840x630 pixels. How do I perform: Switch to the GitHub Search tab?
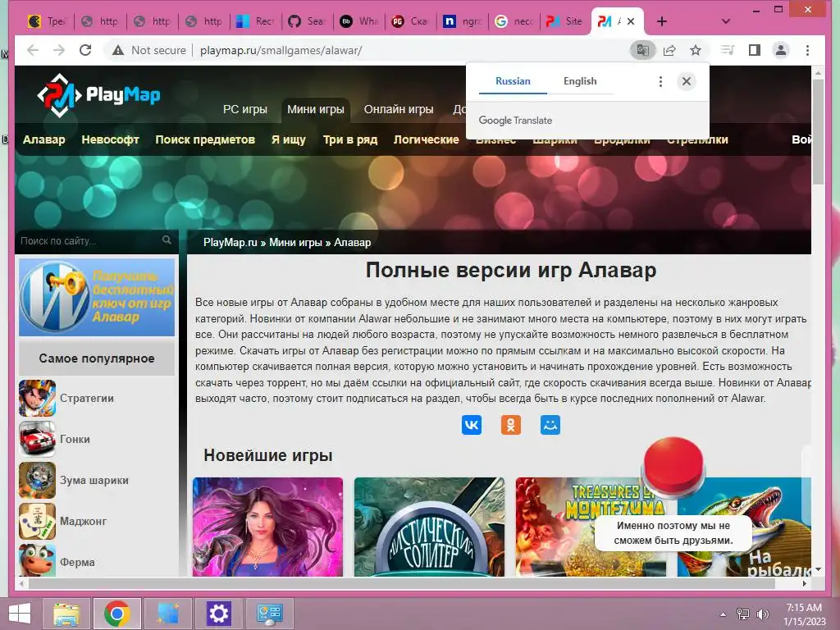click(x=307, y=21)
